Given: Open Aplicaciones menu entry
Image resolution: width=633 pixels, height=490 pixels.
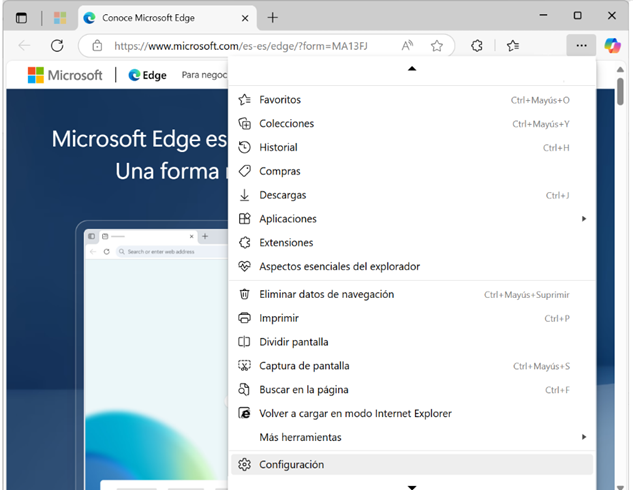Looking at the screenshot, I should point(412,219).
